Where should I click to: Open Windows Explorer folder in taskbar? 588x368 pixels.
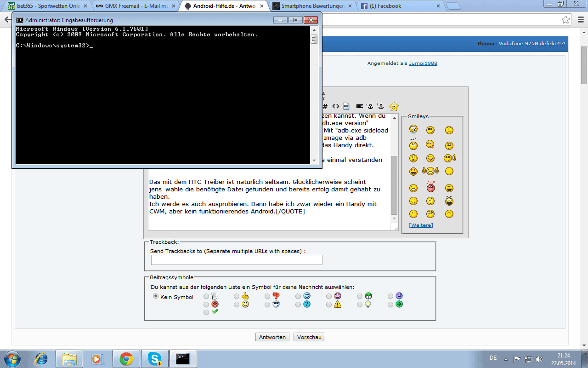click(69, 359)
